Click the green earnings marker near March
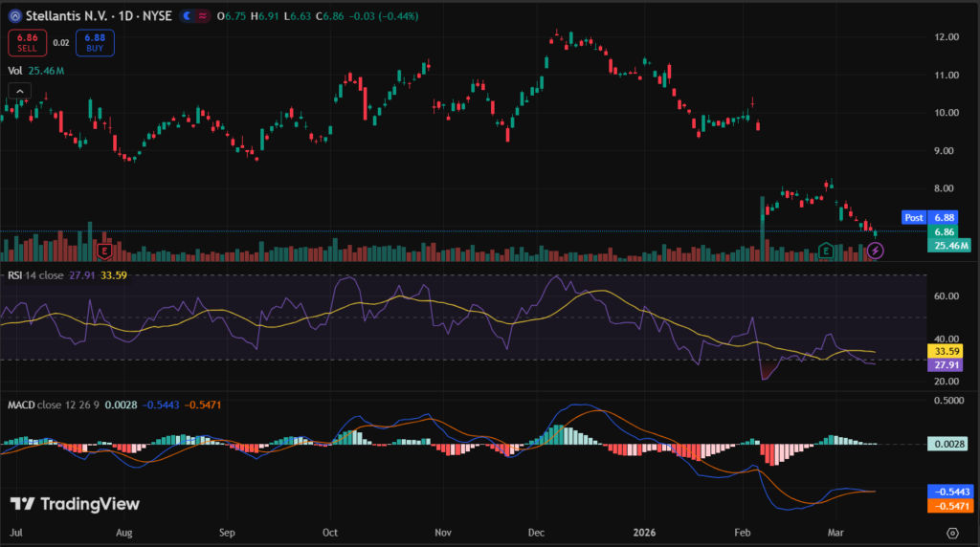This screenshot has height=547, width=980. click(826, 252)
